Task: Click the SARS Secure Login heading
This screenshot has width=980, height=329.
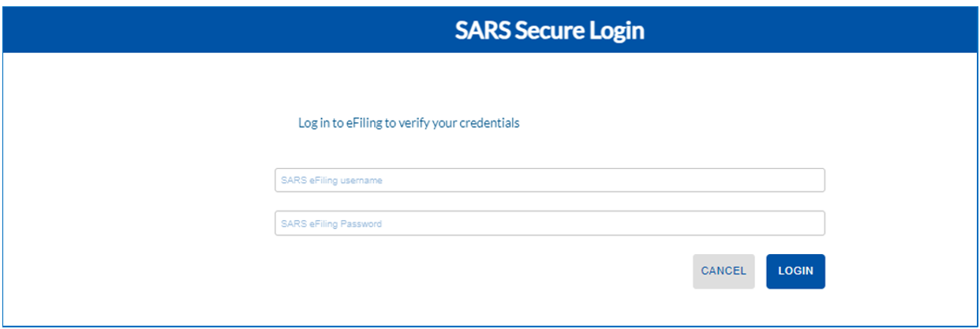Action: [549, 31]
